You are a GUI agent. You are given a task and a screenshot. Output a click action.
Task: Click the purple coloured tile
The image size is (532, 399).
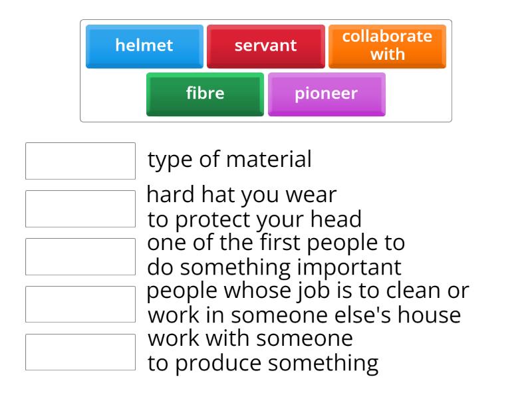[x=326, y=94]
